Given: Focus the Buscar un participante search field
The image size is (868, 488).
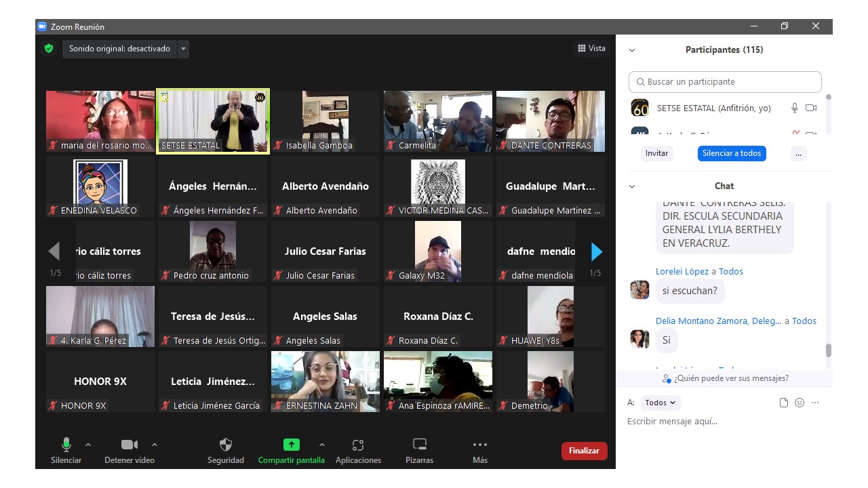Looking at the screenshot, I should click(x=725, y=82).
